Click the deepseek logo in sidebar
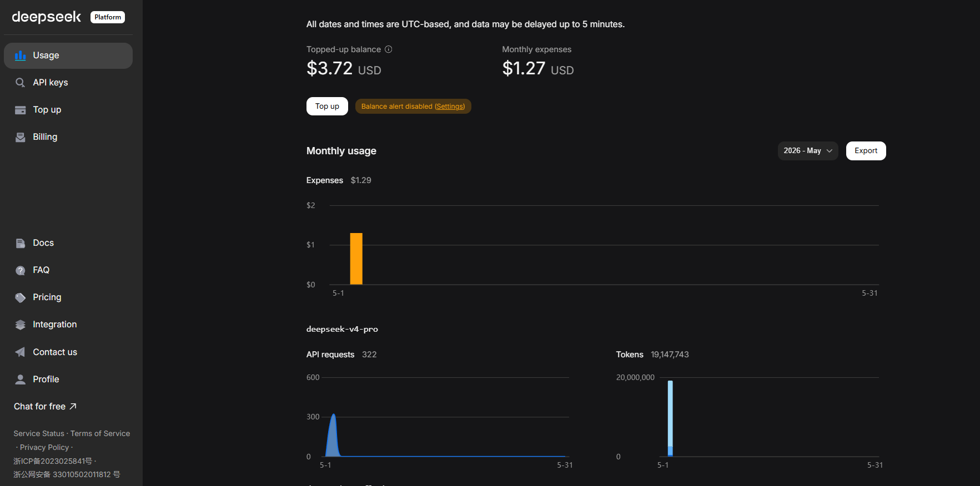The height and width of the screenshot is (486, 980). tap(47, 17)
